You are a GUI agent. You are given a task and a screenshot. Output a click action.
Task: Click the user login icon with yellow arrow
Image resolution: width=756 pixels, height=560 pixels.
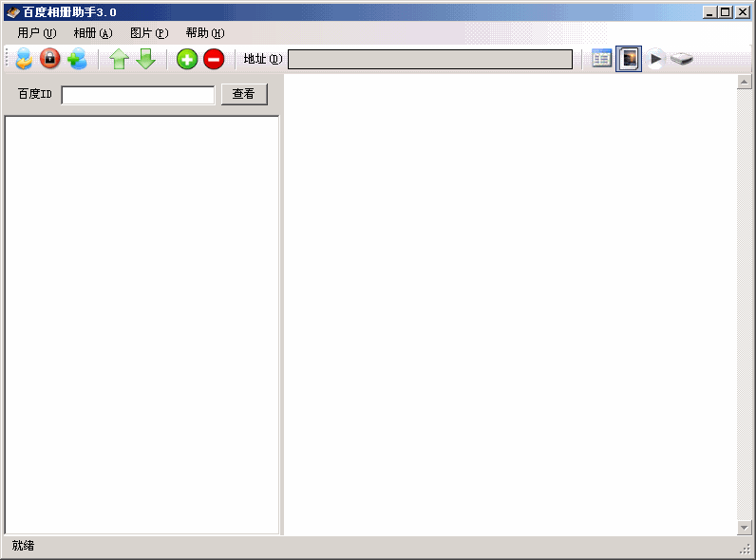click(x=24, y=59)
